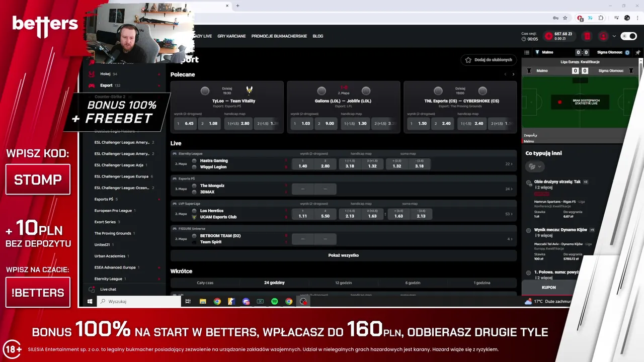Open BLOG menu item

pyautogui.click(x=318, y=36)
